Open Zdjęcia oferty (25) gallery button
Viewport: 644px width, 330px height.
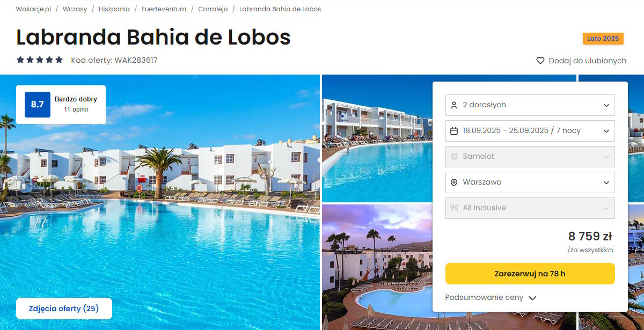pos(64,309)
